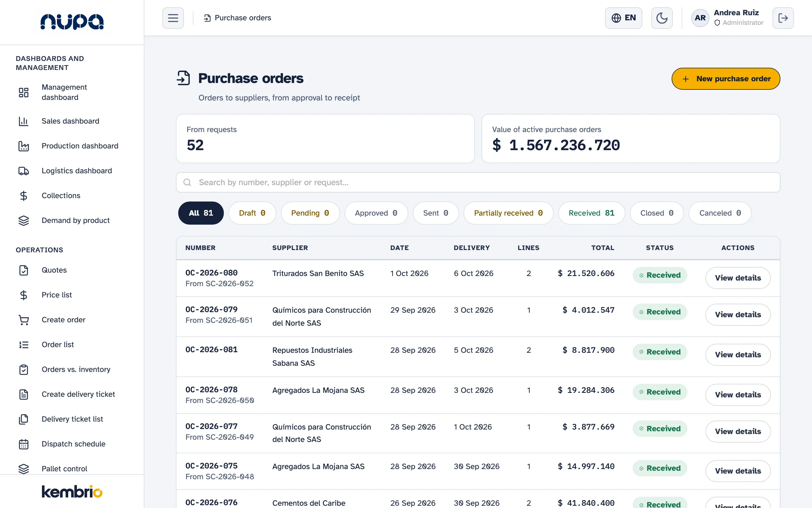Open Create delivery ticket document icon

coord(23,395)
